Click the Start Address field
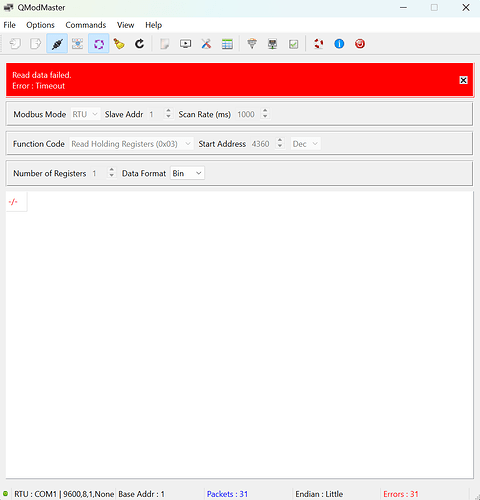The image size is (480, 500). tap(263, 144)
